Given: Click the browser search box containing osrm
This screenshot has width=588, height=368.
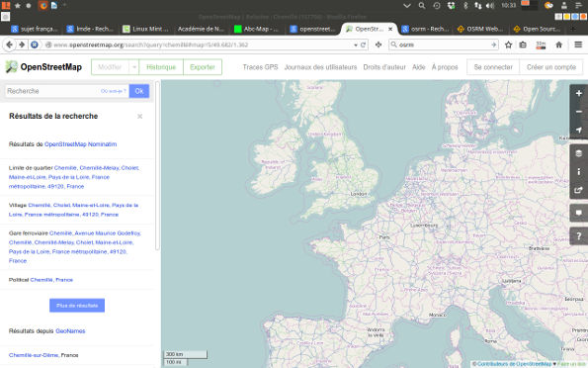Looking at the screenshot, I should coord(444,45).
